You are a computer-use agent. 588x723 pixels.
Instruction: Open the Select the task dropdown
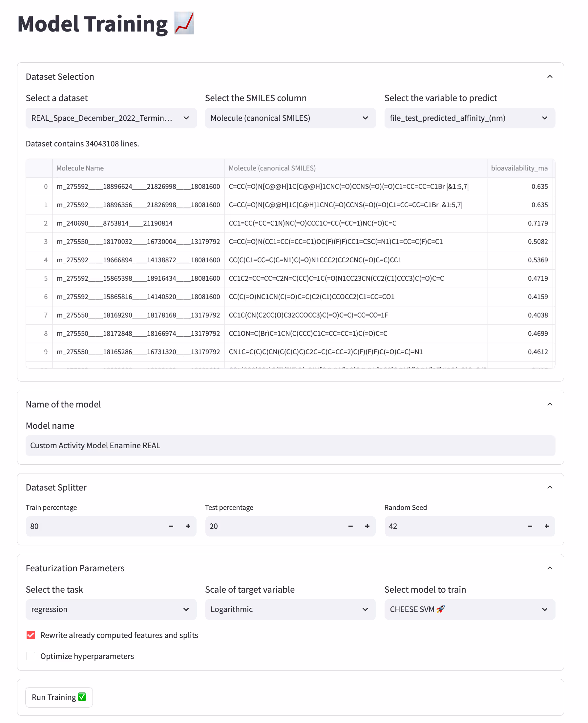point(111,609)
